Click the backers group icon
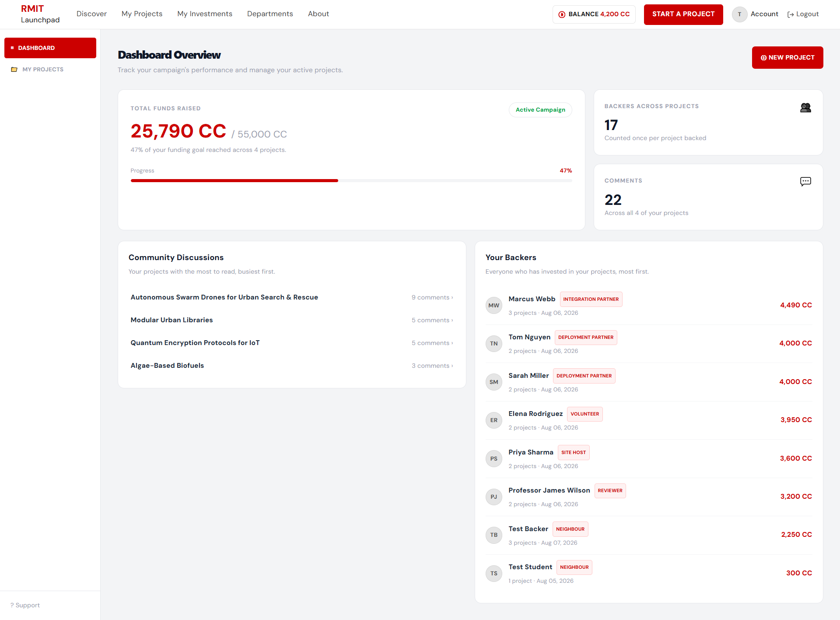The width and height of the screenshot is (840, 620). 805,108
